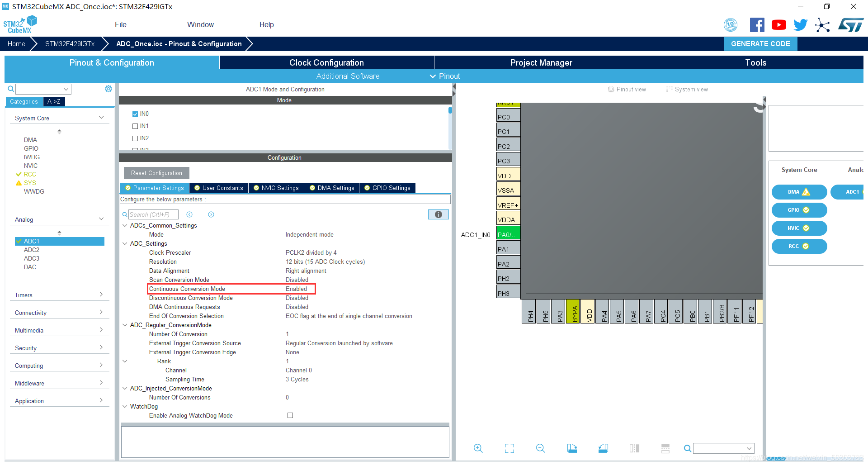
Task: Click the ST logo icon
Action: coord(851,25)
